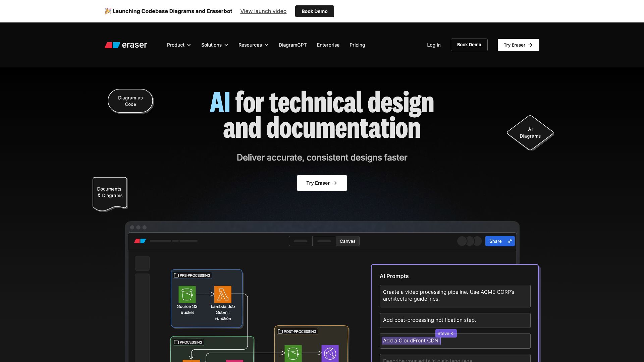This screenshot has height=362, width=644.
Task: Switch to the Canvas tab in the mockup
Action: (348, 241)
